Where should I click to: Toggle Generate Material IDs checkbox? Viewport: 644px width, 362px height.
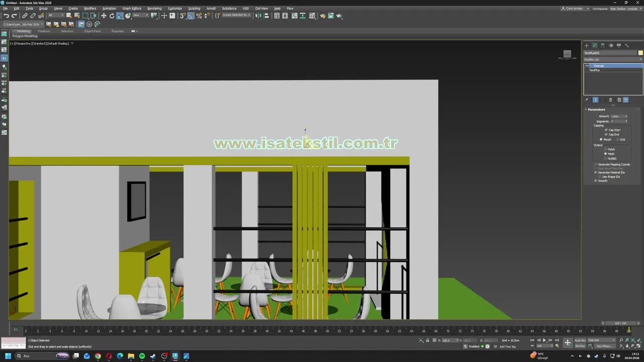click(x=596, y=172)
